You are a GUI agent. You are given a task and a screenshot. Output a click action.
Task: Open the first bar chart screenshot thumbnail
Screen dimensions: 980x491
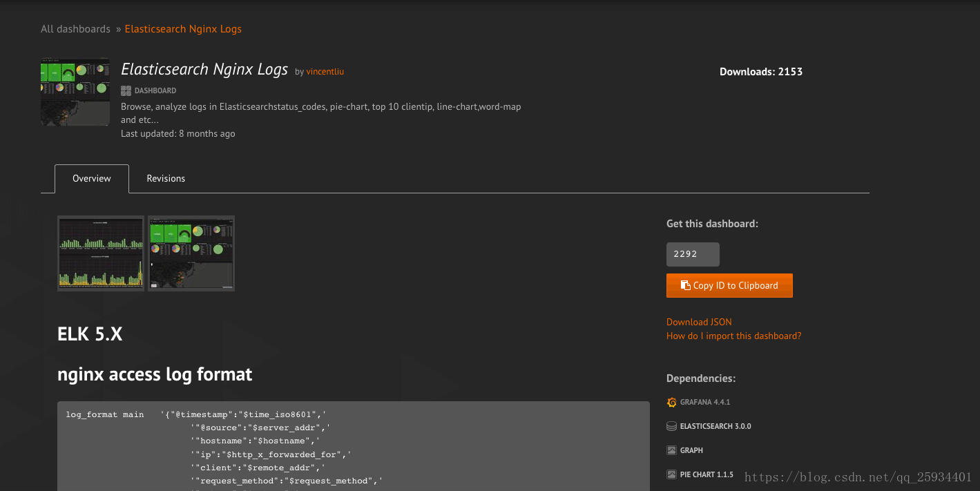101,253
